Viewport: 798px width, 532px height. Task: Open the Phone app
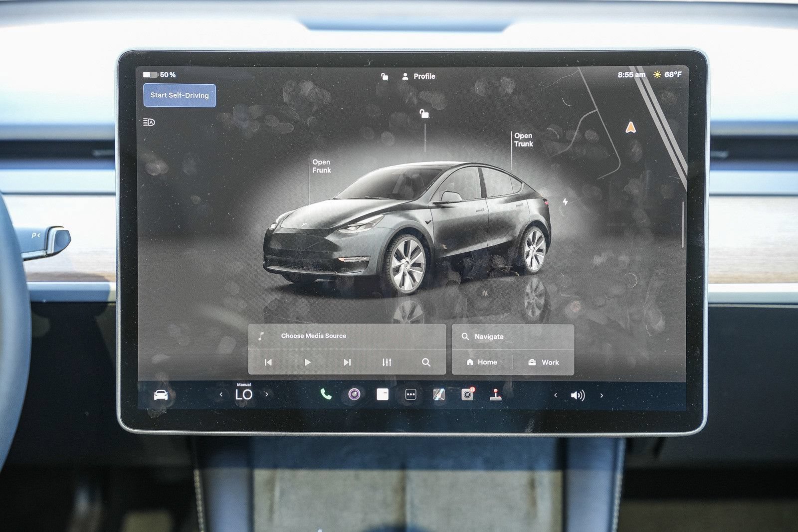tap(326, 394)
